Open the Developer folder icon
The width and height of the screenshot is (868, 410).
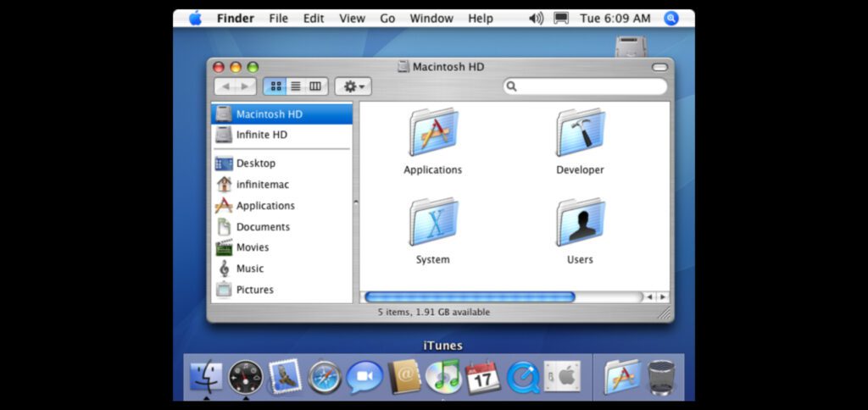580,133
